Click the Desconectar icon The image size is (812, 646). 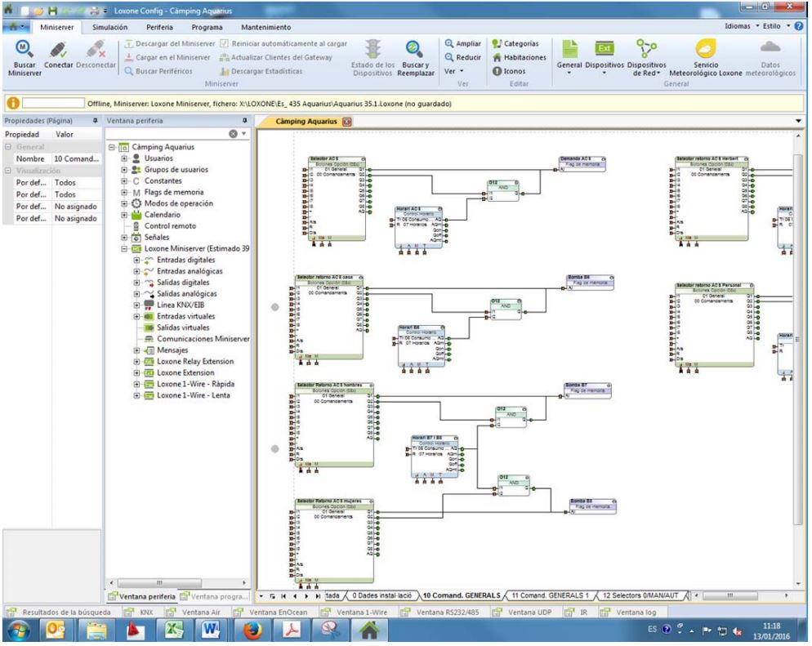[x=96, y=50]
